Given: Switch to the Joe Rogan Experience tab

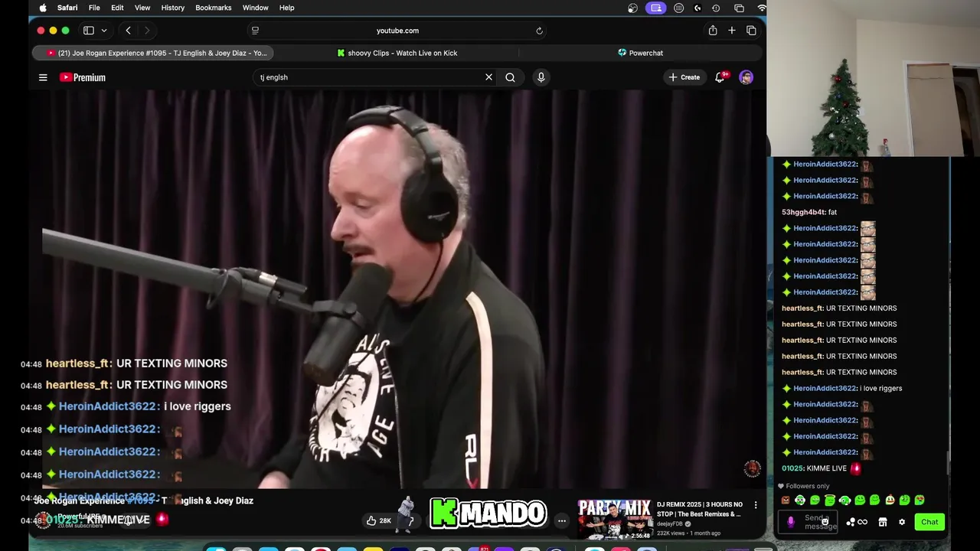Looking at the screenshot, I should click(x=153, y=53).
